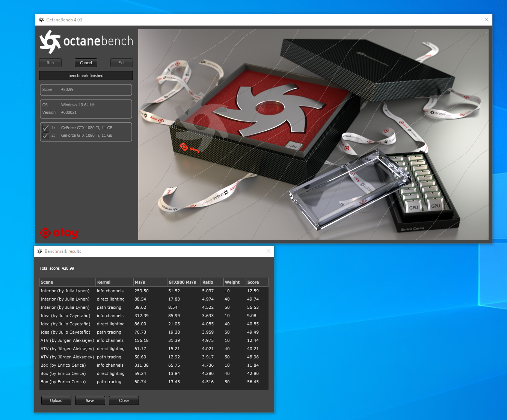
Task: Select the ATV direct lighting Ms/s value 61.17
Action: (x=140, y=349)
